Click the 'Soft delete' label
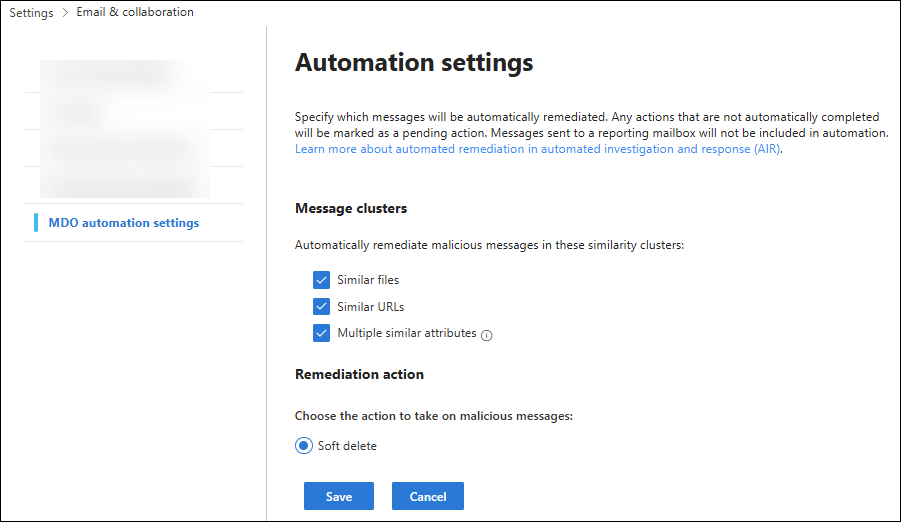 347,446
